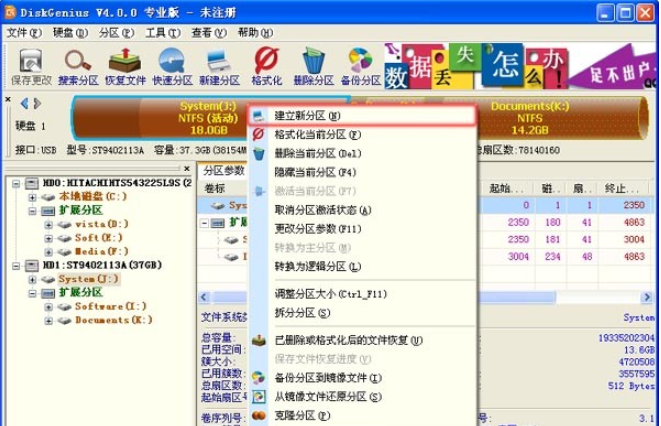Select 拆分分区(S) menu entry
This screenshot has width=661, height=426.
coord(362,313)
